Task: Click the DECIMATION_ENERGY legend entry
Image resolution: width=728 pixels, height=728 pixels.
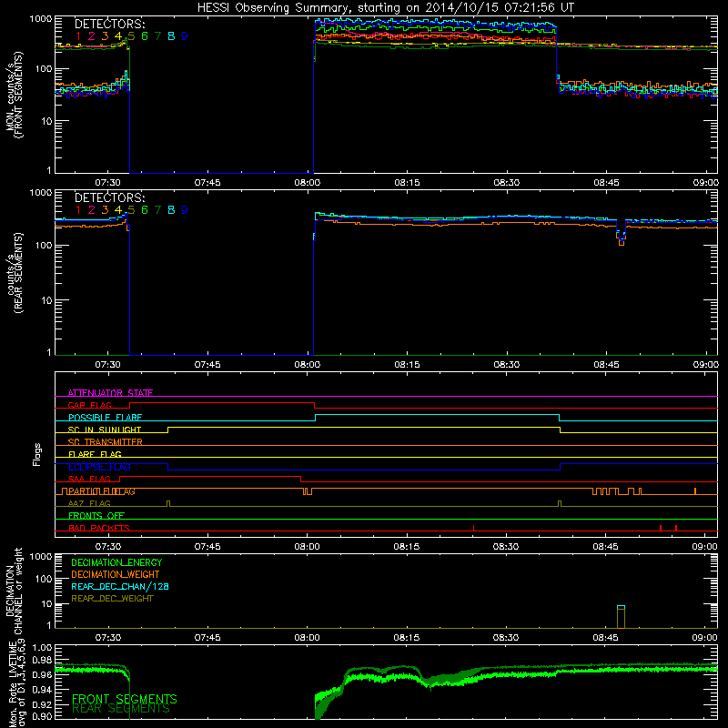Action: pyautogui.click(x=116, y=562)
